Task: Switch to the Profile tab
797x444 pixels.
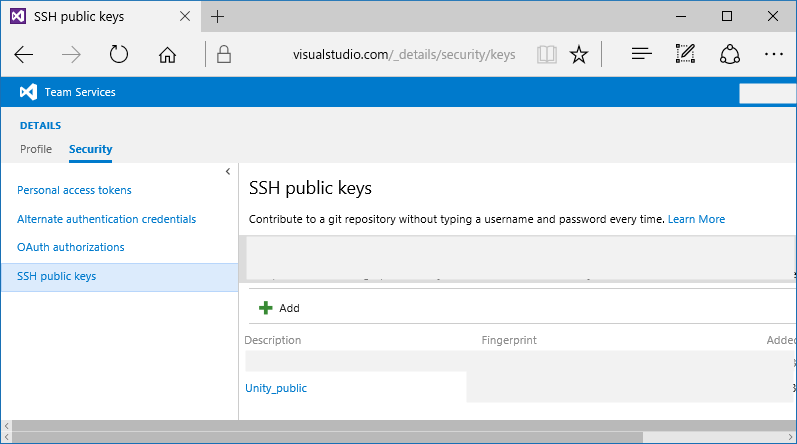Action: (36, 149)
